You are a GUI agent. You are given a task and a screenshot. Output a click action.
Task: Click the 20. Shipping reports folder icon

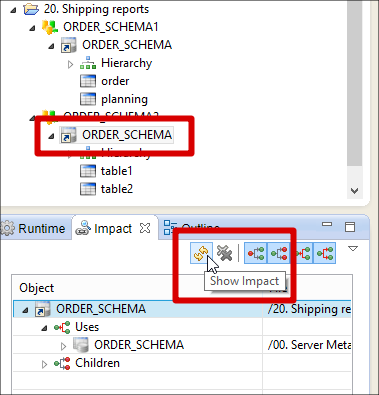[x=31, y=9]
